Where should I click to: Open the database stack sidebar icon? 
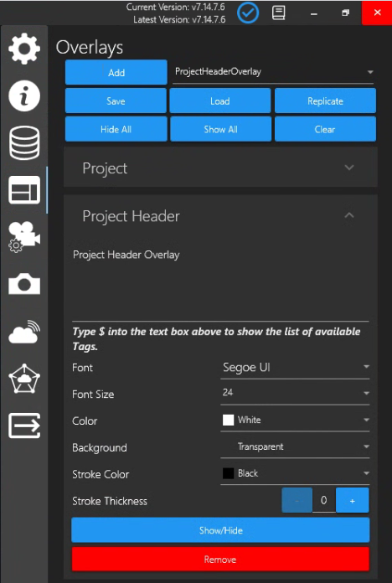[x=24, y=142]
